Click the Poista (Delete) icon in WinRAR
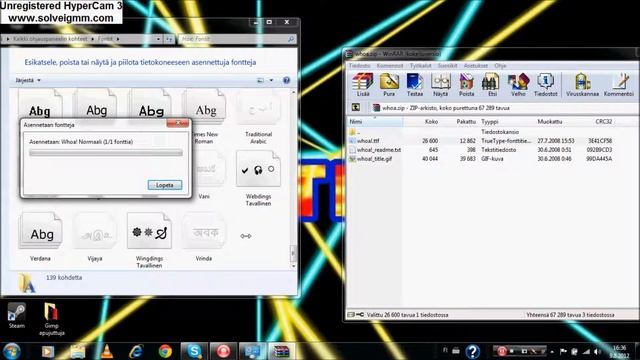 pos(467,84)
